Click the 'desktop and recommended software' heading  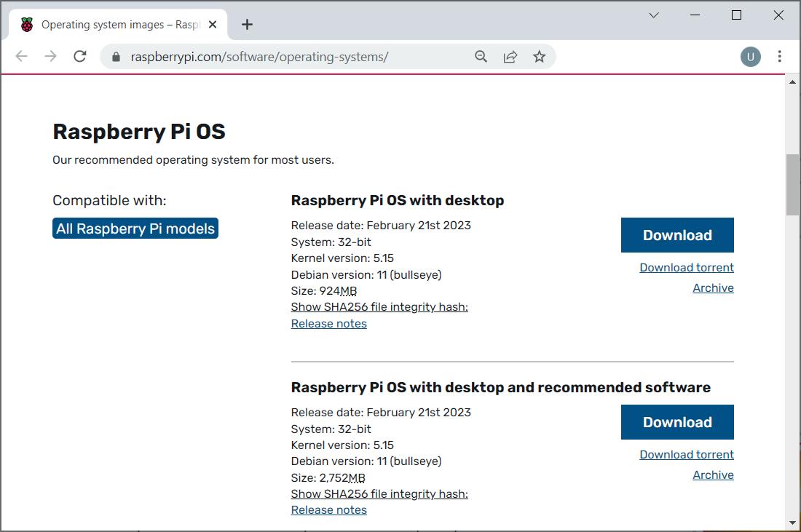500,387
